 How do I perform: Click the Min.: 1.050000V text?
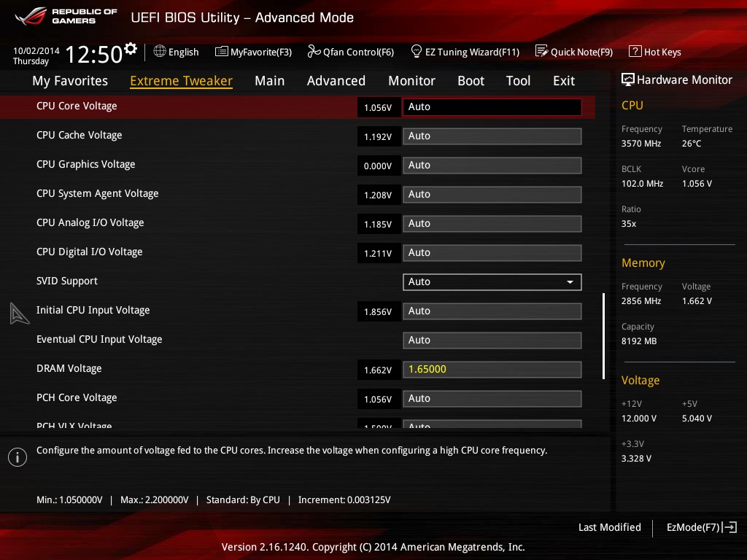click(69, 499)
